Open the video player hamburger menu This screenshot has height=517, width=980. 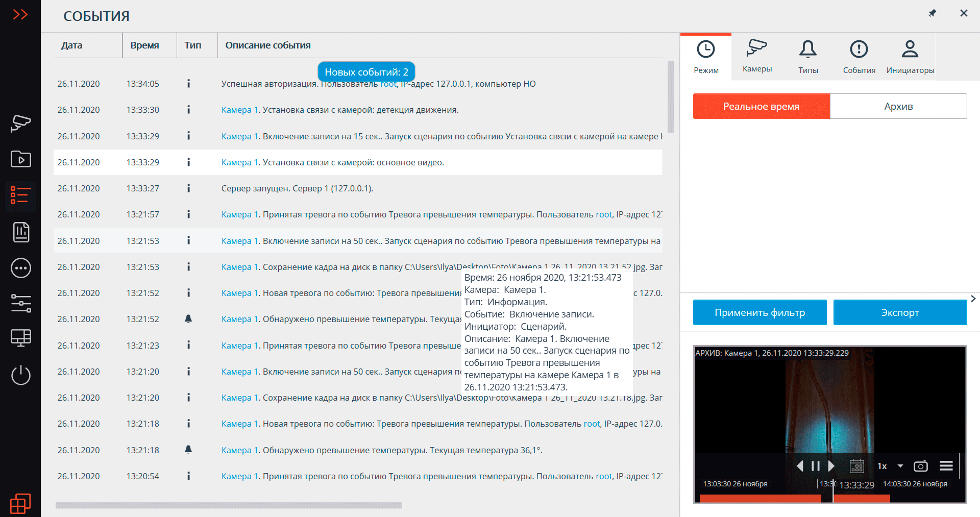coord(946,466)
